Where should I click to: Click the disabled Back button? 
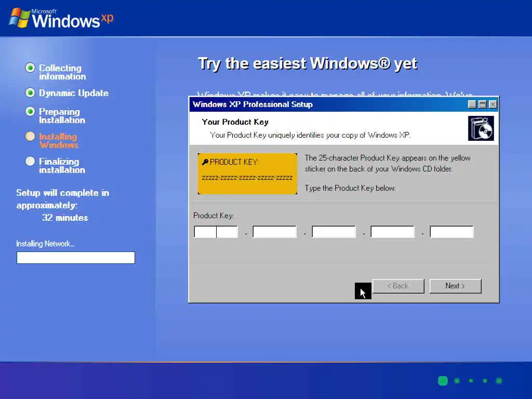398,286
